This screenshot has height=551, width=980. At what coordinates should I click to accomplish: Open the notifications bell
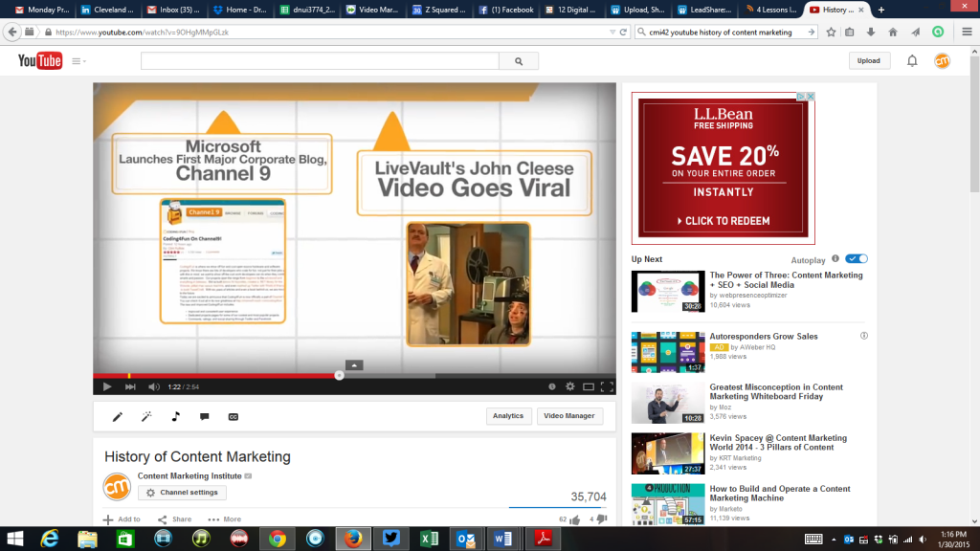click(x=912, y=60)
